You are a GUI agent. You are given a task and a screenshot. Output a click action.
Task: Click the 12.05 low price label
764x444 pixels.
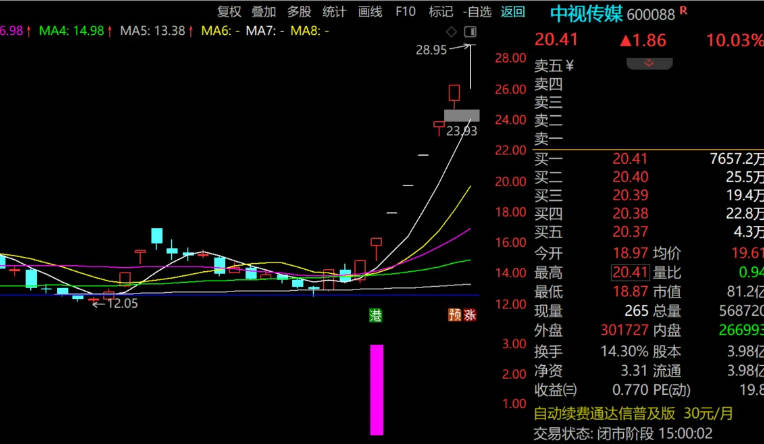coord(122,304)
